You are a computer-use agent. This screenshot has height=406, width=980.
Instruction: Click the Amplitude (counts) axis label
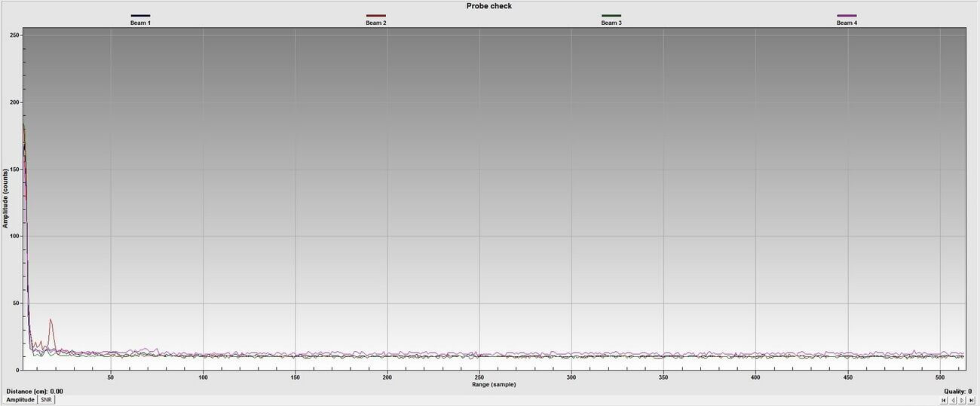pos(5,199)
